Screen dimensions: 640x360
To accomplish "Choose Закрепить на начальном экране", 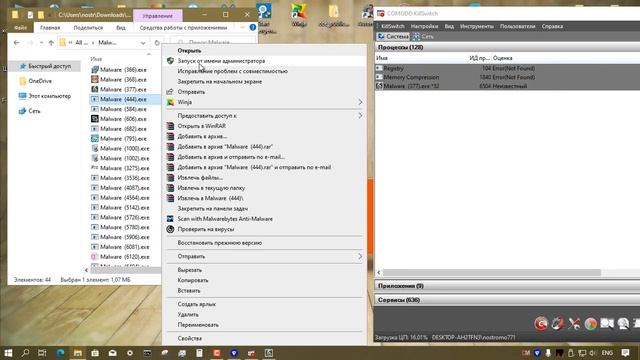I will click(264, 81).
